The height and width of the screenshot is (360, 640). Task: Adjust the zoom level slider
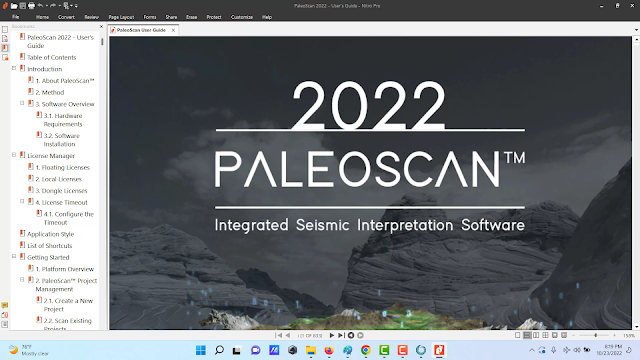tap(596, 335)
